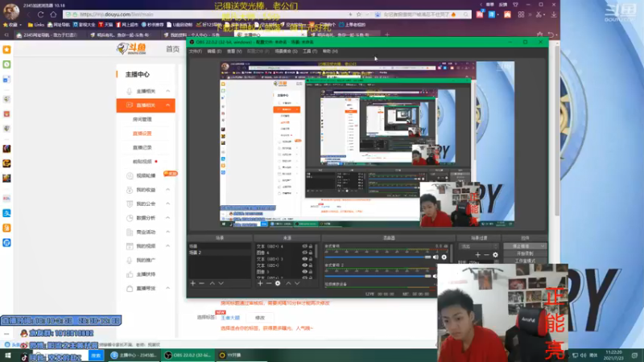Viewport: 644px width, 362px height.
Task: Move source down with arrow icon
Action: click(297, 283)
